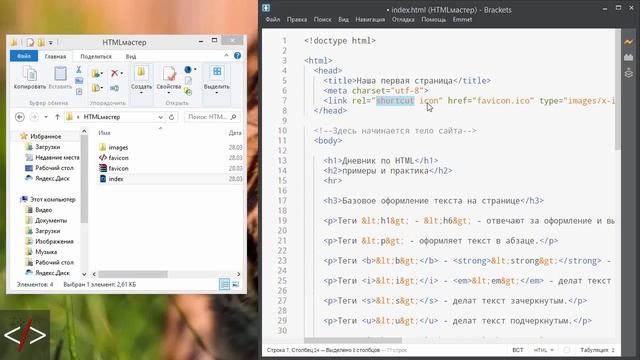Viewport: 640px width, 360px height.
Task: Switch Explorer to details view icon
Action: click(x=224, y=284)
